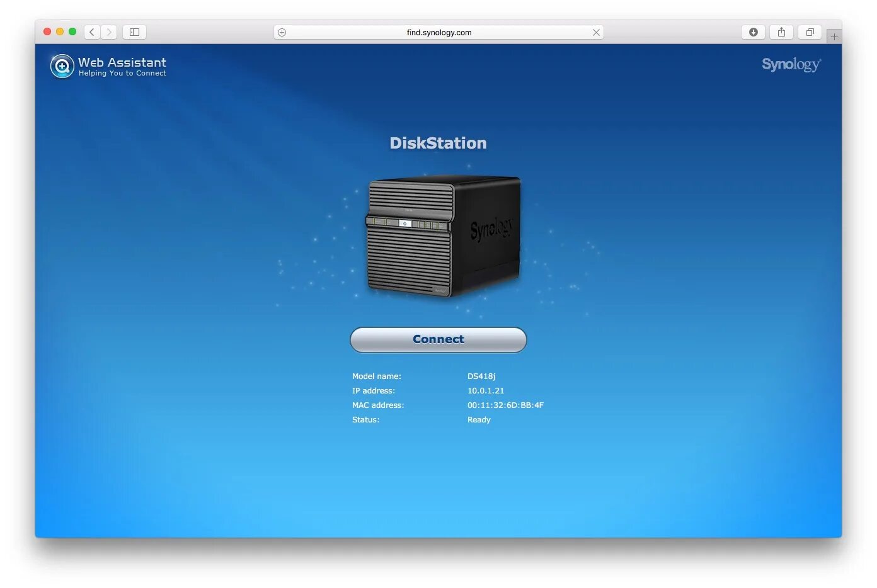Open the Safari share button
The height and width of the screenshot is (588, 877).
click(781, 32)
